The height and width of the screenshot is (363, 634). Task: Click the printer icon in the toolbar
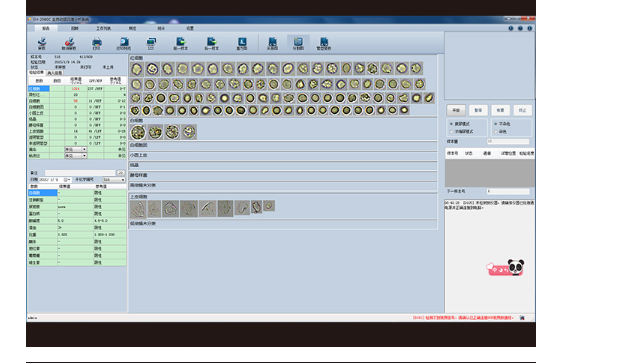coord(97,42)
